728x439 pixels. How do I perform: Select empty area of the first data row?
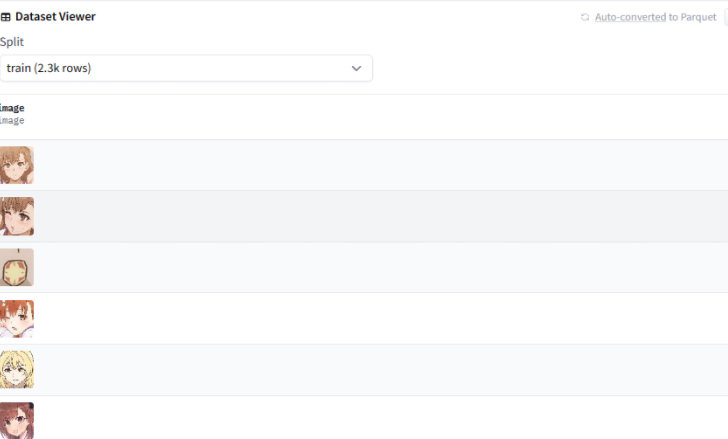[380, 165]
